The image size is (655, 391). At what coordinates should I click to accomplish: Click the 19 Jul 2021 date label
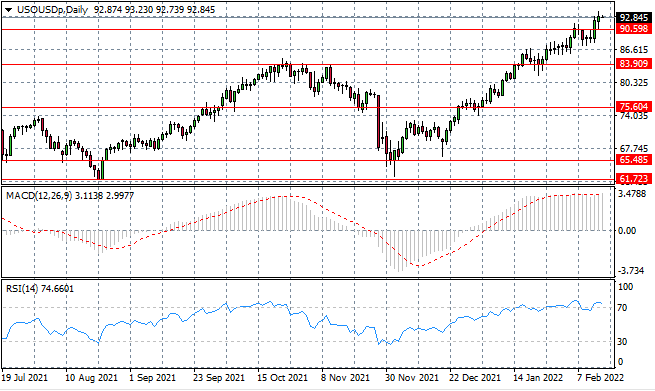25,378
